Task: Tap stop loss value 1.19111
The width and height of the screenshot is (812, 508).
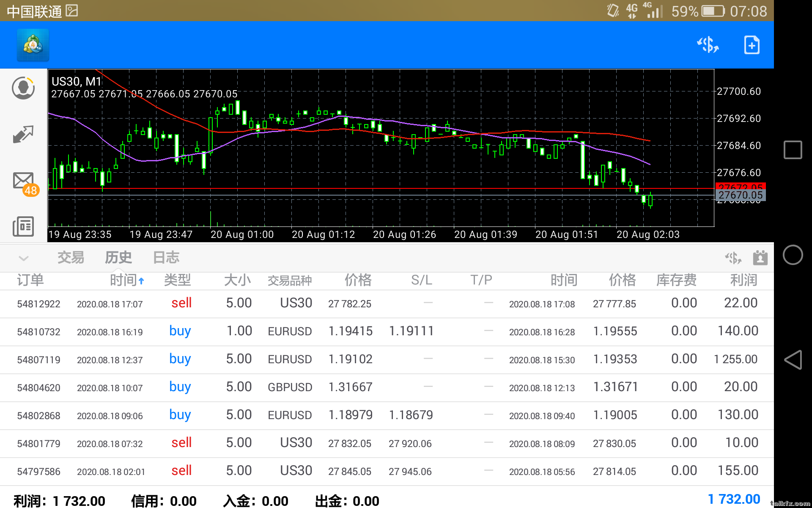Action: 411,331
